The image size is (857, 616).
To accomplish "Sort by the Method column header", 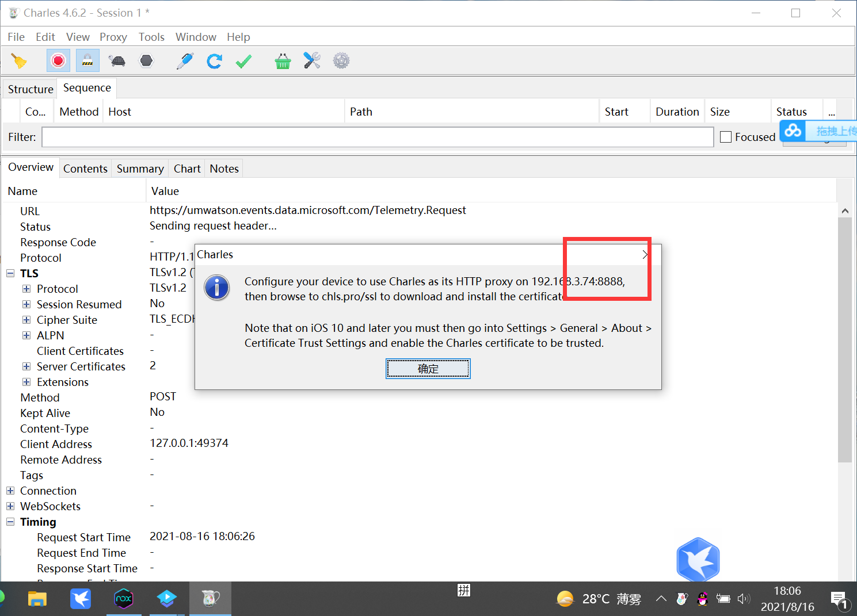I will coord(79,112).
